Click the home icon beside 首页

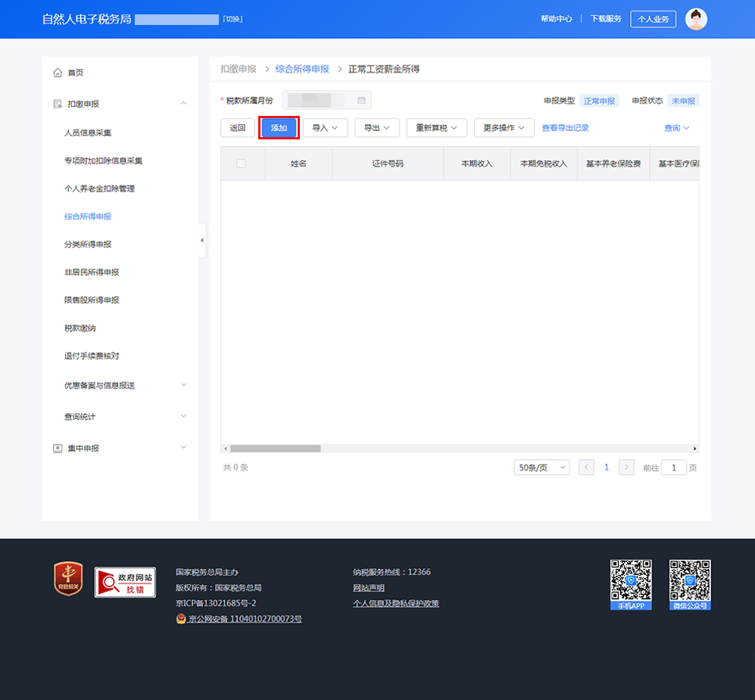coord(58,73)
